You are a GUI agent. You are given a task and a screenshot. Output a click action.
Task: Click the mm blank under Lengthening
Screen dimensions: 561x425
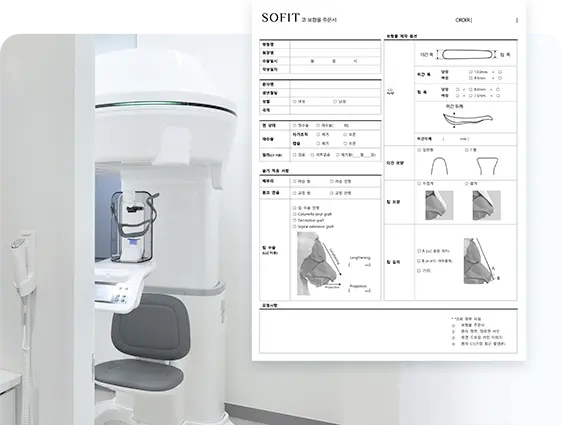point(360,265)
